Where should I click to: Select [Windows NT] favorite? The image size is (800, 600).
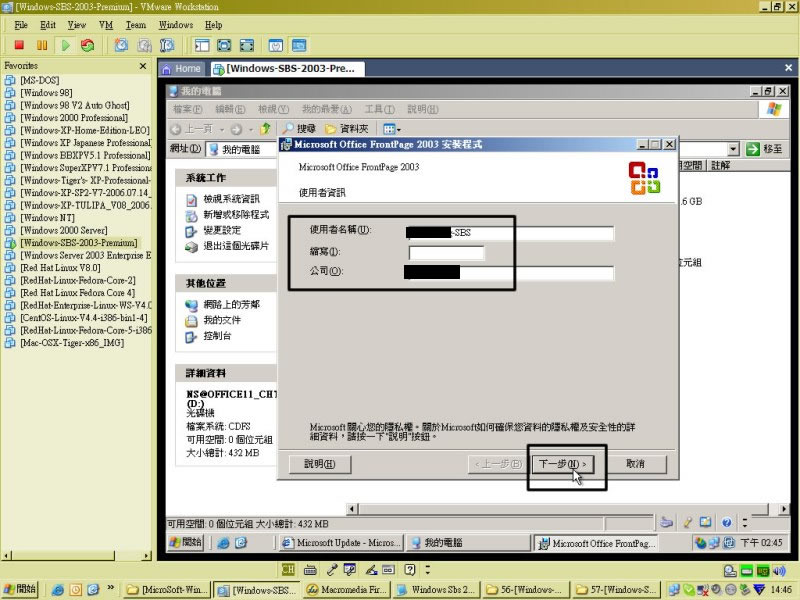pos(47,217)
